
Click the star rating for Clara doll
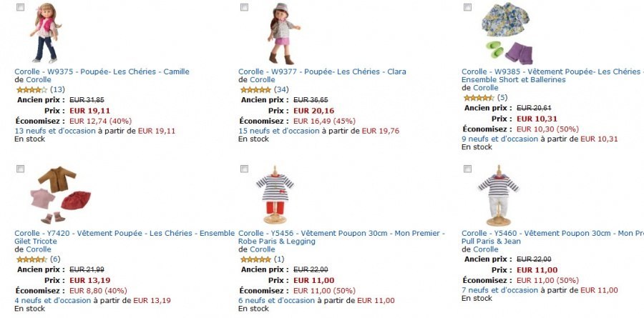pos(255,90)
